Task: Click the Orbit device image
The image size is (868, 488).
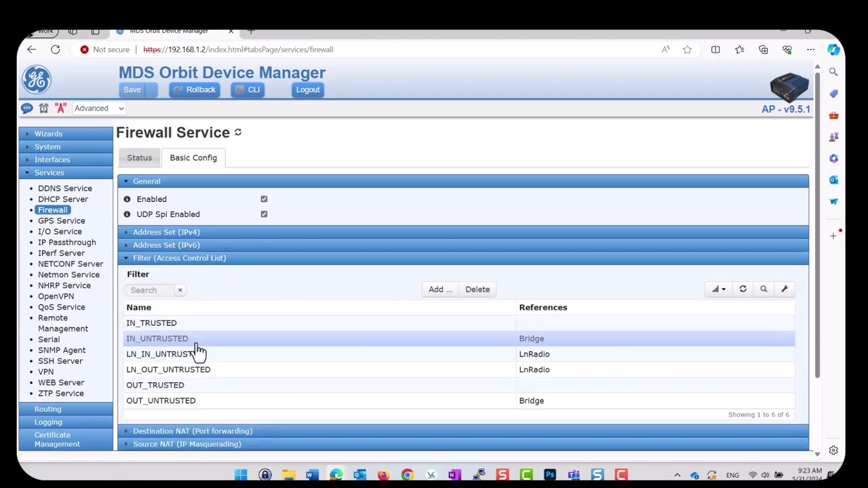Action: pos(789,87)
